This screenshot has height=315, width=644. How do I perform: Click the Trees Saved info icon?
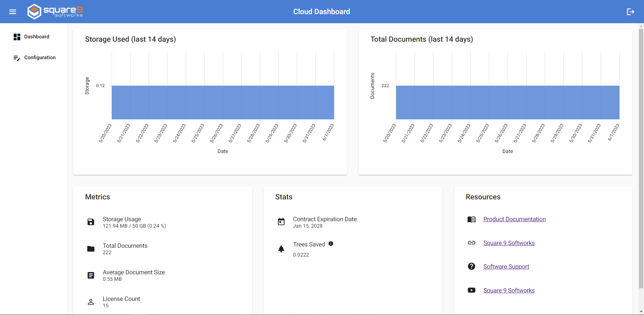point(331,244)
